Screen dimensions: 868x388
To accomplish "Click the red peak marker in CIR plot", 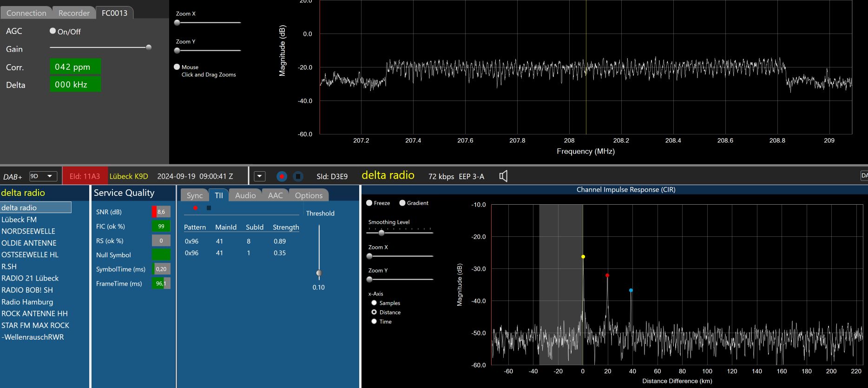I will (607, 275).
